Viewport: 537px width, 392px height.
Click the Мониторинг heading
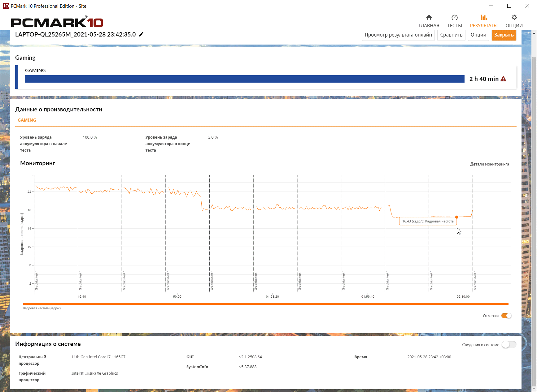pyautogui.click(x=37, y=163)
